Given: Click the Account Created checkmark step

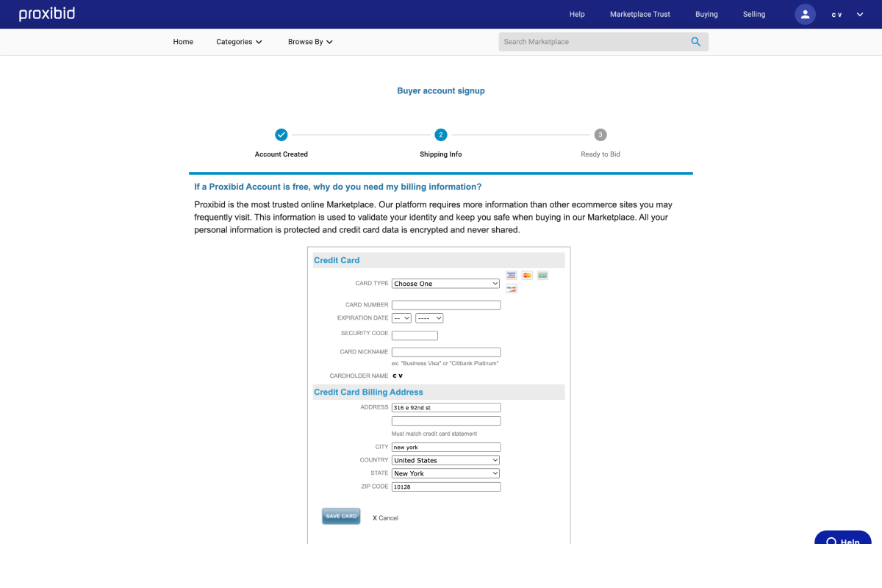Looking at the screenshot, I should [x=281, y=135].
